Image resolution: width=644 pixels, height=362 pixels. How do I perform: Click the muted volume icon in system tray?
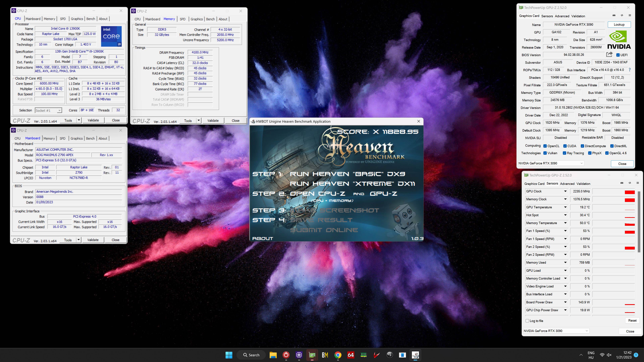coord(609,355)
